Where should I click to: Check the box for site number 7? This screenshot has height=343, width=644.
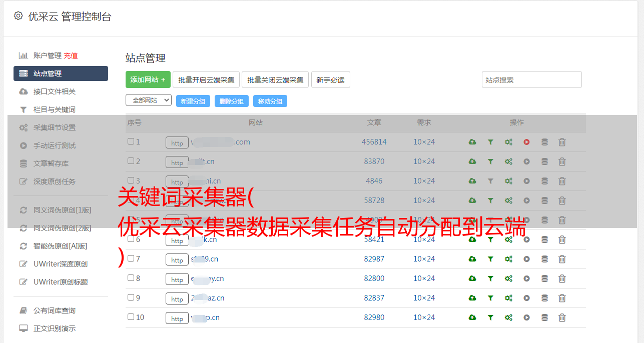point(131,258)
